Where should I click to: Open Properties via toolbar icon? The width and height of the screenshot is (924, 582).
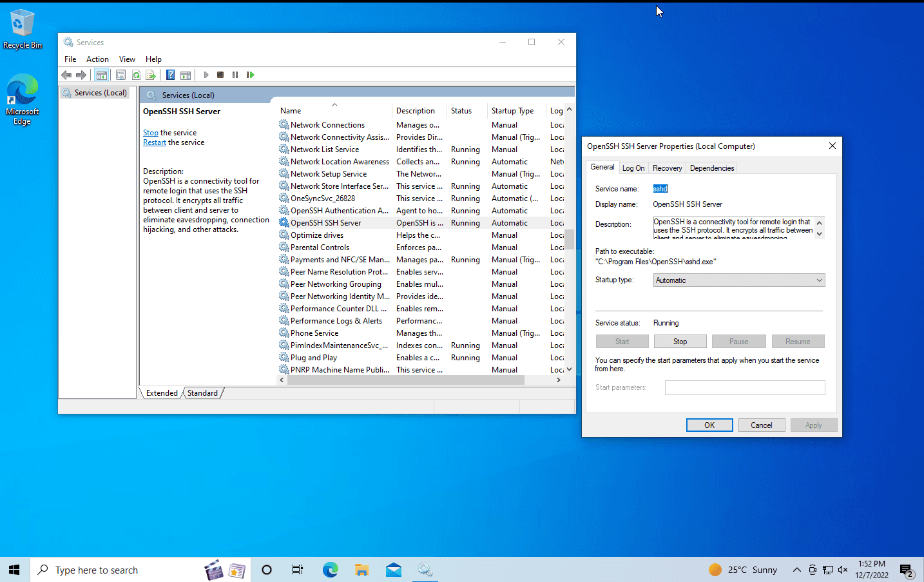(x=120, y=75)
